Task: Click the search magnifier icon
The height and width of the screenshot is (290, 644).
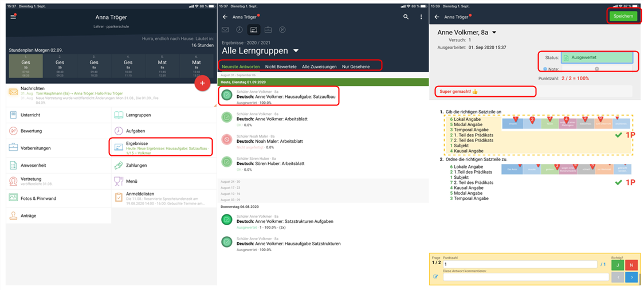Action: [x=406, y=17]
